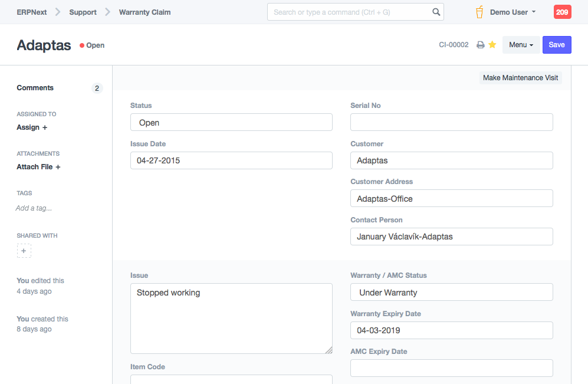This screenshot has height=384, width=588.
Task: Open the 209 notifications badge
Action: click(x=562, y=12)
